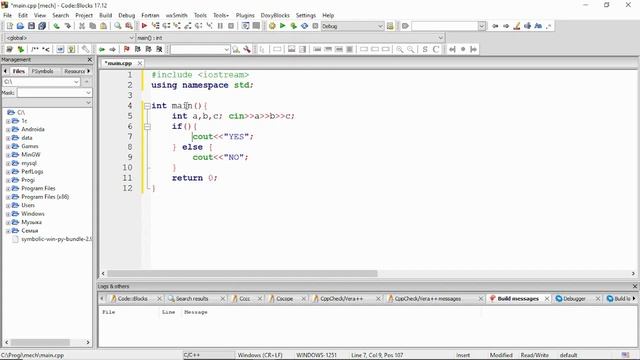Select the Search results log tab

point(192,299)
